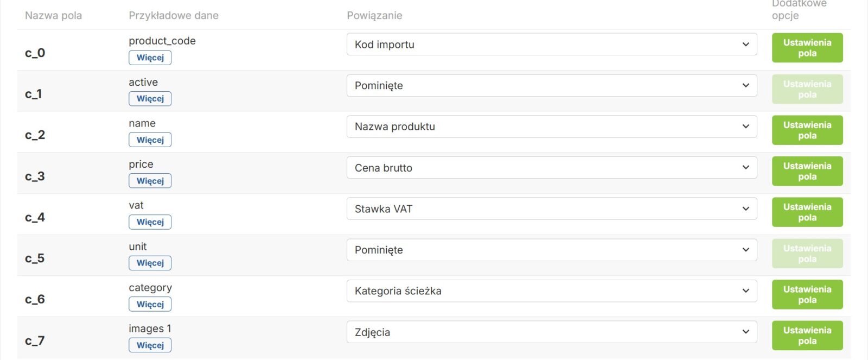This screenshot has width=868, height=360.
Task: Show more sample data for vat
Action: pyautogui.click(x=150, y=222)
